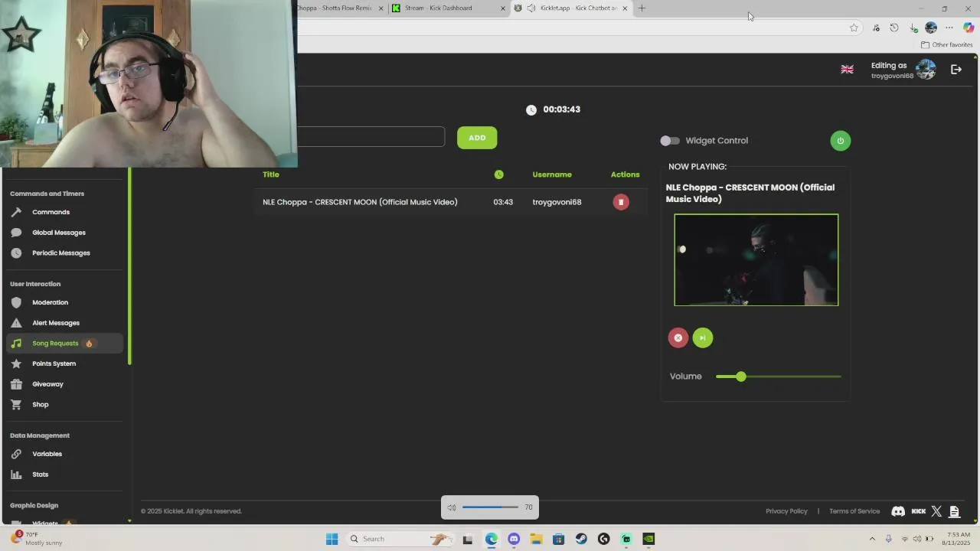
Task: Click the Giveaway gift icon
Action: pos(16,384)
